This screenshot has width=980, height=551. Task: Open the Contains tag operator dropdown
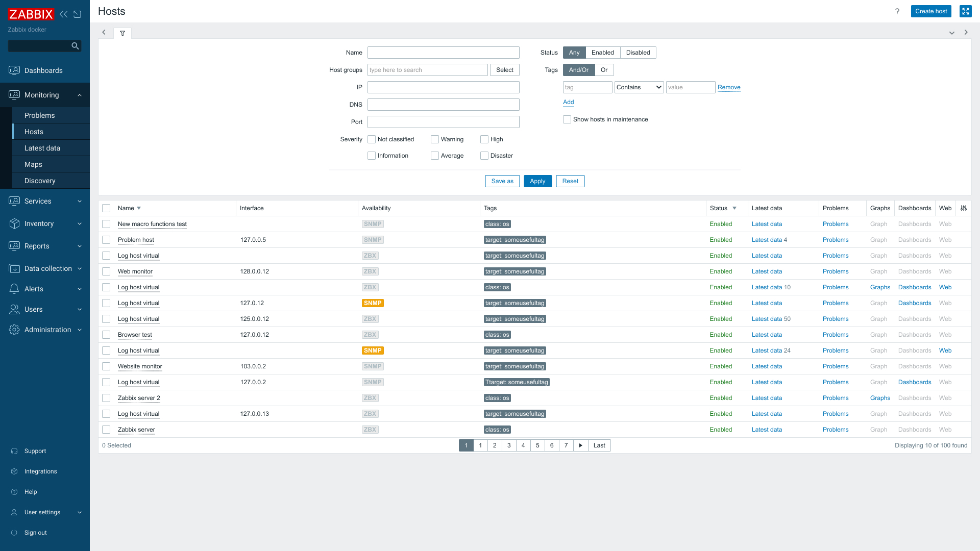639,87
